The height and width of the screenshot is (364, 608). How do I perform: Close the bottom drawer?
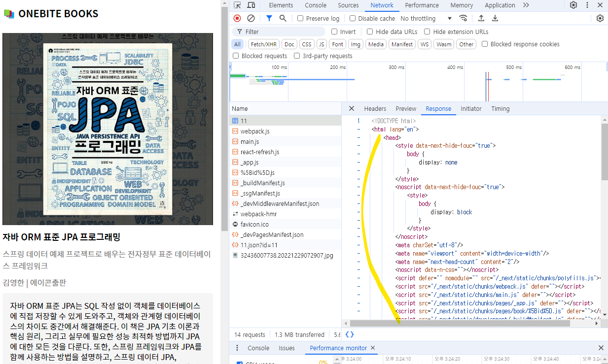(x=601, y=348)
